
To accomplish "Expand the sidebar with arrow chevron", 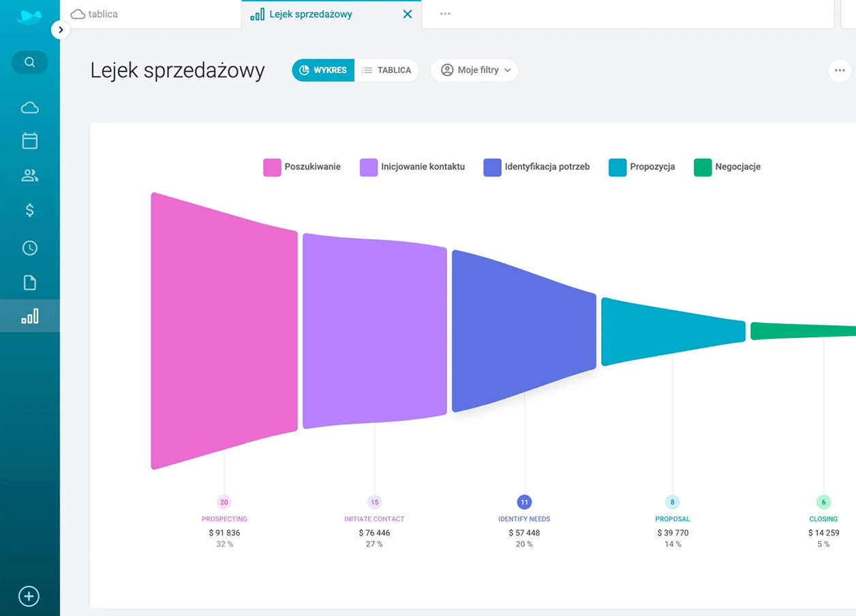I will point(61,30).
